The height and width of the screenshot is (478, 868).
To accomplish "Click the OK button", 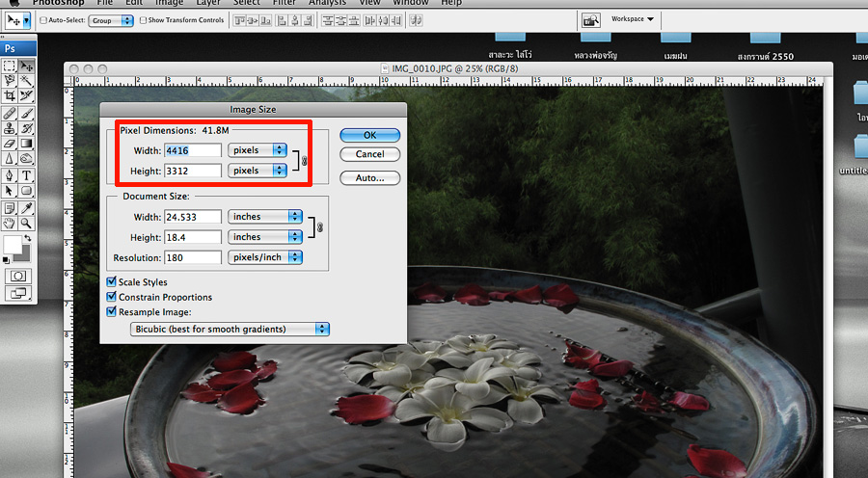I will coord(369,136).
